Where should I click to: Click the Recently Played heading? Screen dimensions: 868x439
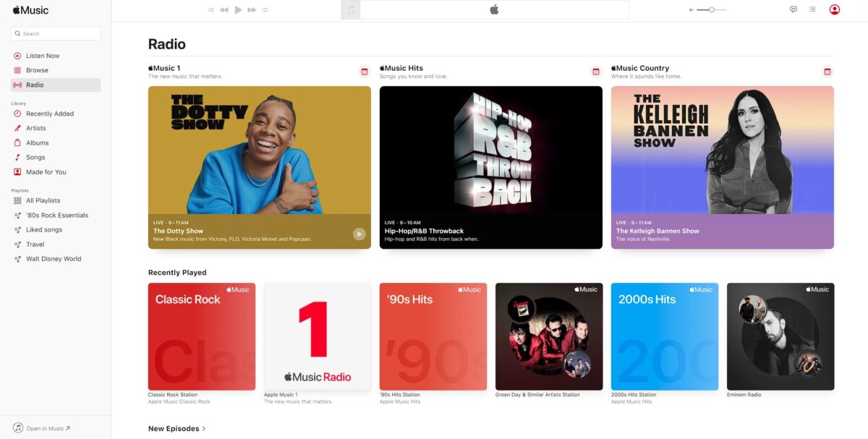(x=177, y=273)
